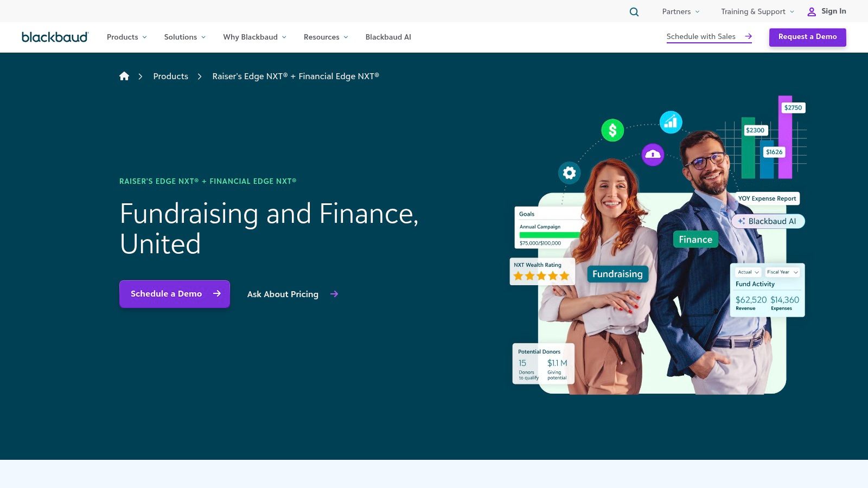Viewport: 868px width, 488px height.
Task: Expand the Partners menu
Action: tap(681, 11)
